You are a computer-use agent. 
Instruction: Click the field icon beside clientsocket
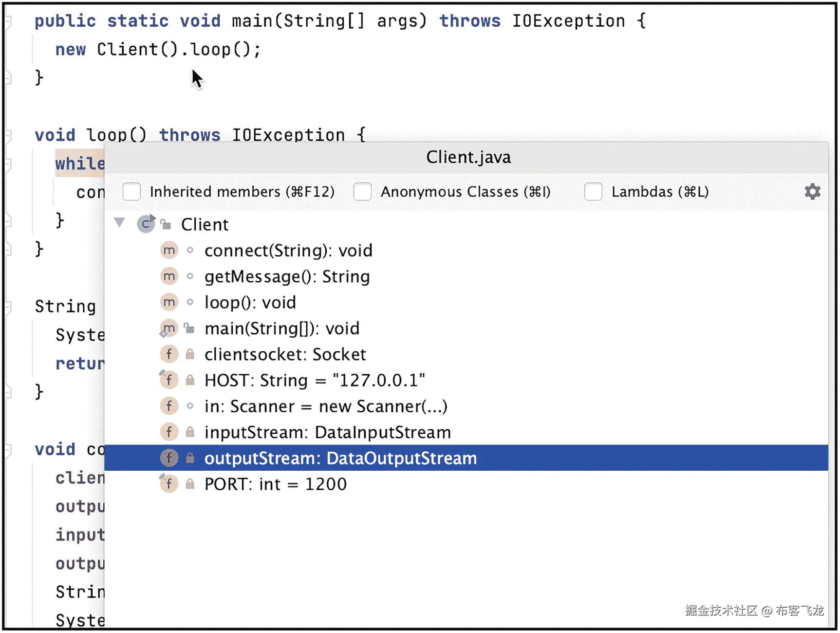[169, 354]
